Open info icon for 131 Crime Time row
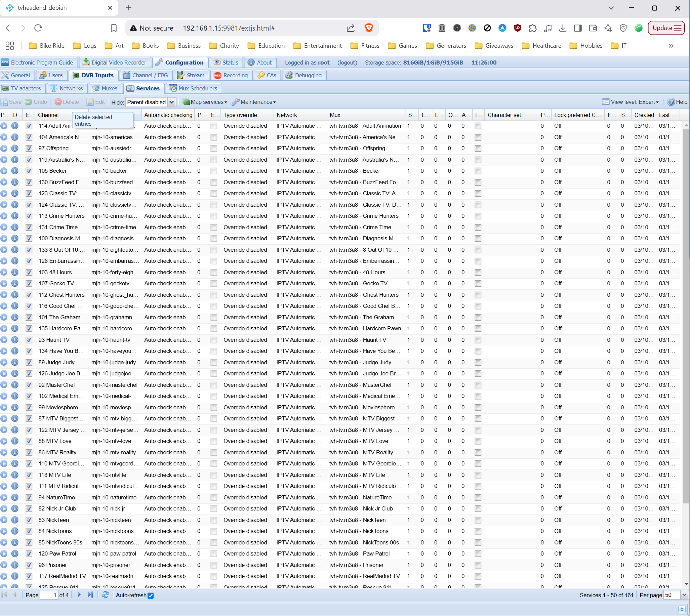This screenshot has height=616, width=690. [x=15, y=227]
